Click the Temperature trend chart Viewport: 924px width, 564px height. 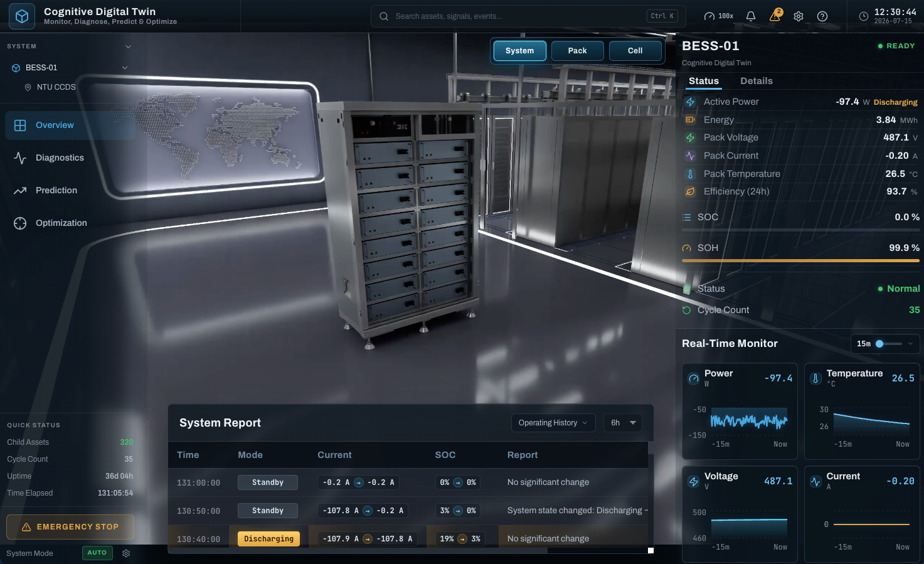871,421
